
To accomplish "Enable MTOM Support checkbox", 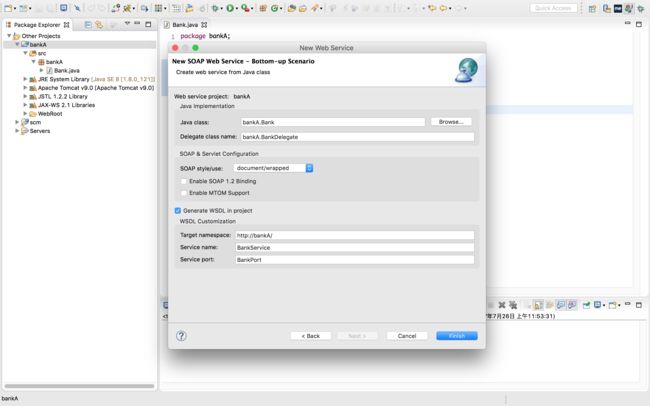I will 184,193.
